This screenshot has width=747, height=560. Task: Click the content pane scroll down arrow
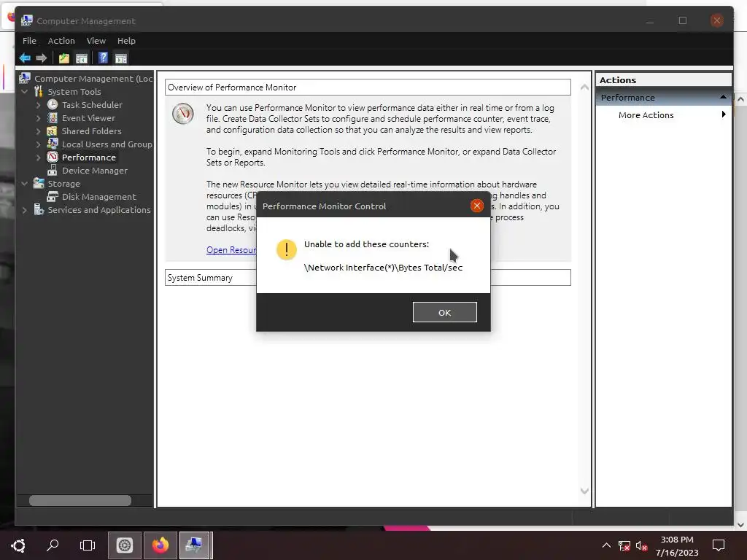pyautogui.click(x=584, y=491)
